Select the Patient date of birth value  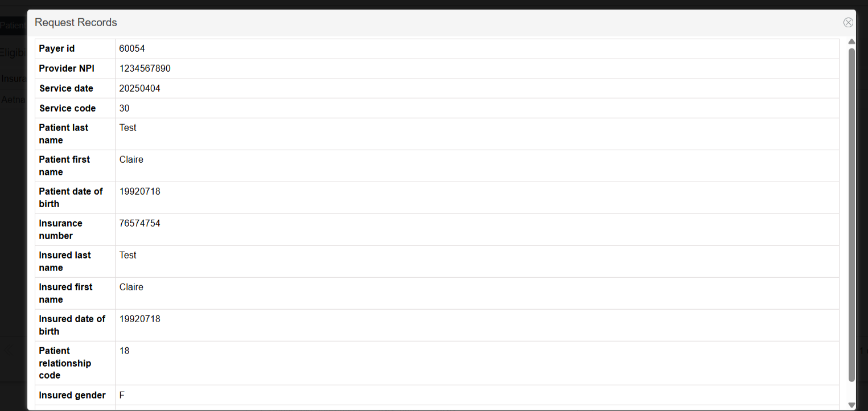pyautogui.click(x=139, y=192)
